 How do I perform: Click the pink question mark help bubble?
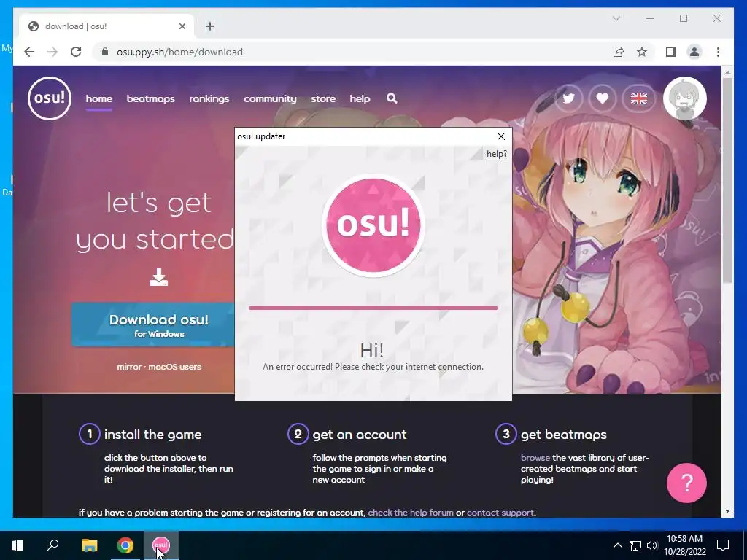686,483
